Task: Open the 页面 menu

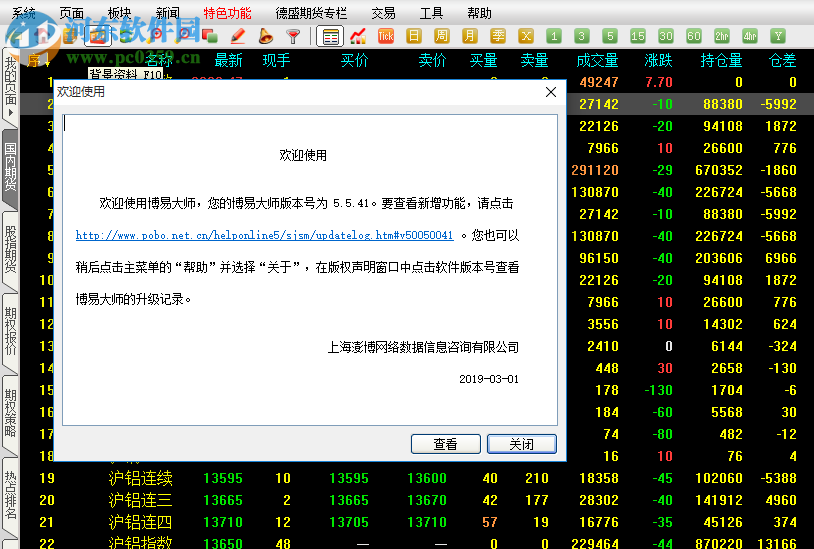Action: tap(71, 13)
